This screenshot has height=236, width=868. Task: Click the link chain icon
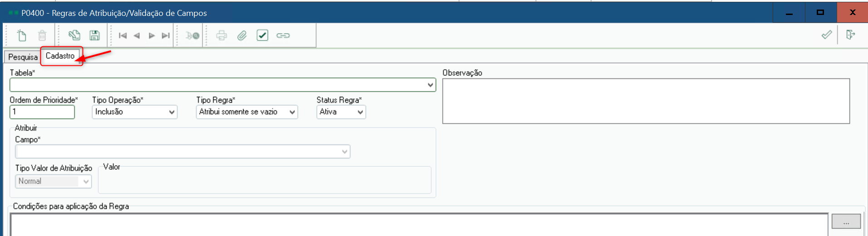click(283, 35)
